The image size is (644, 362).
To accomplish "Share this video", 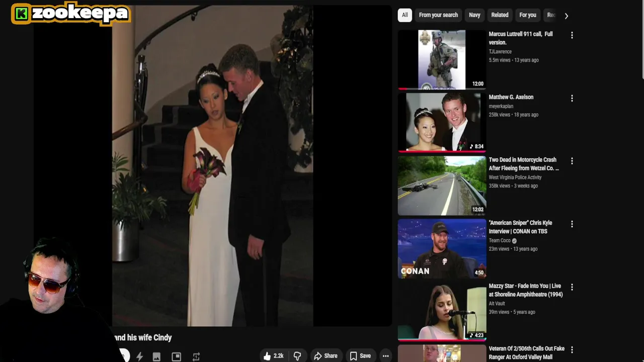I will coord(326,356).
